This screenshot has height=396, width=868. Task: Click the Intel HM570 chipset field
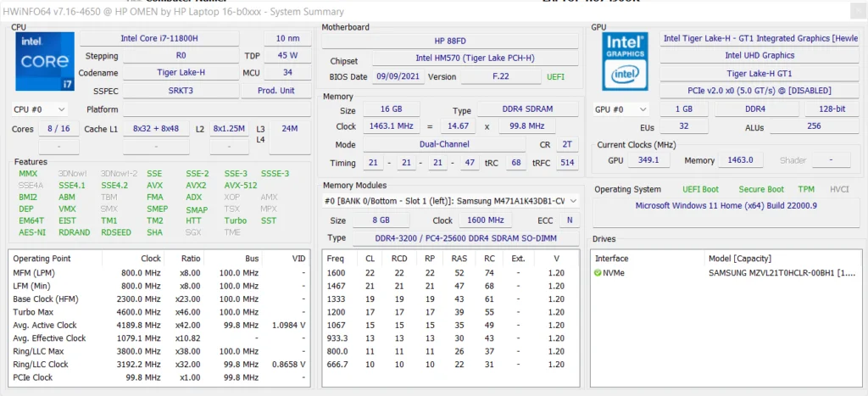(475, 59)
